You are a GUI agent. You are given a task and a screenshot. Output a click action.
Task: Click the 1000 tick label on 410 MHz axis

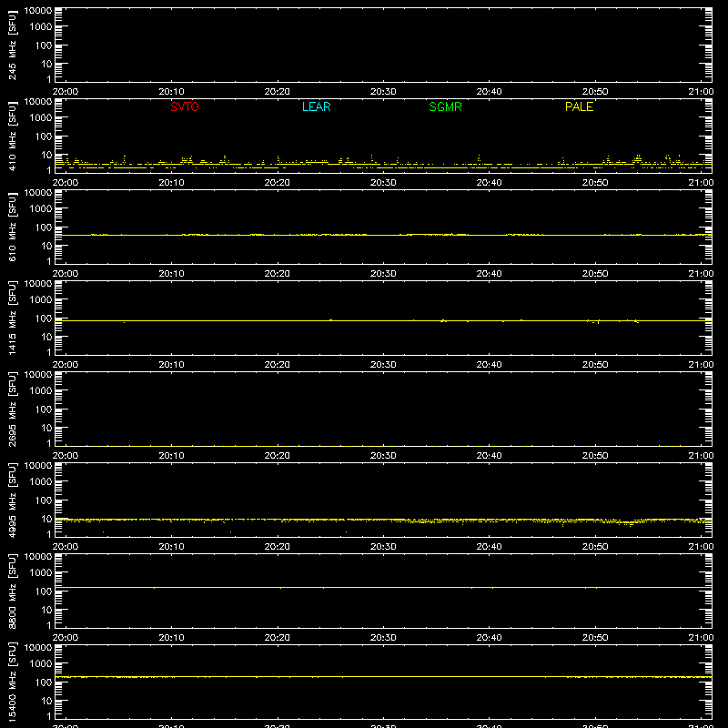pos(41,118)
